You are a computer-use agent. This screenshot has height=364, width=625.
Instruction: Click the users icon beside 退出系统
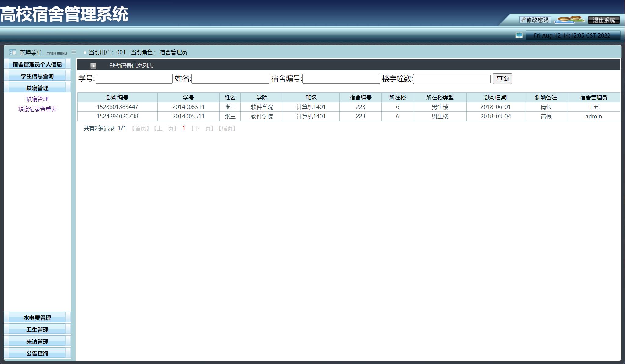click(x=569, y=20)
